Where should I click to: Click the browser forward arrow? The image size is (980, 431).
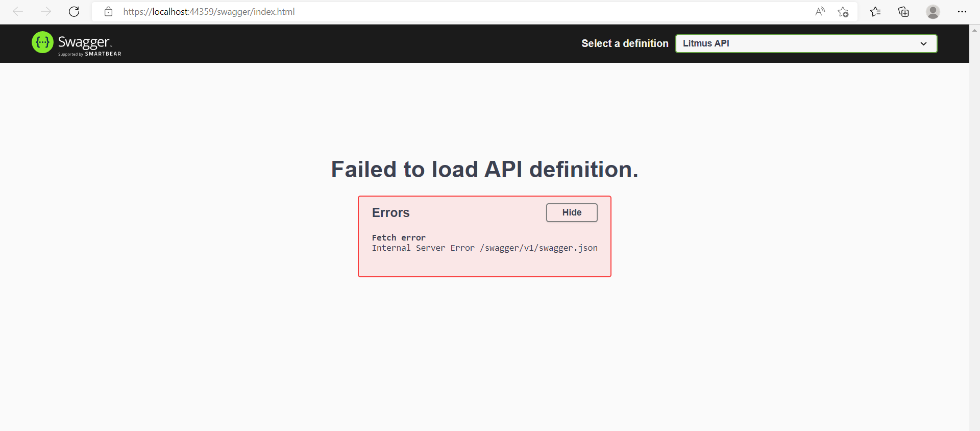(46, 12)
